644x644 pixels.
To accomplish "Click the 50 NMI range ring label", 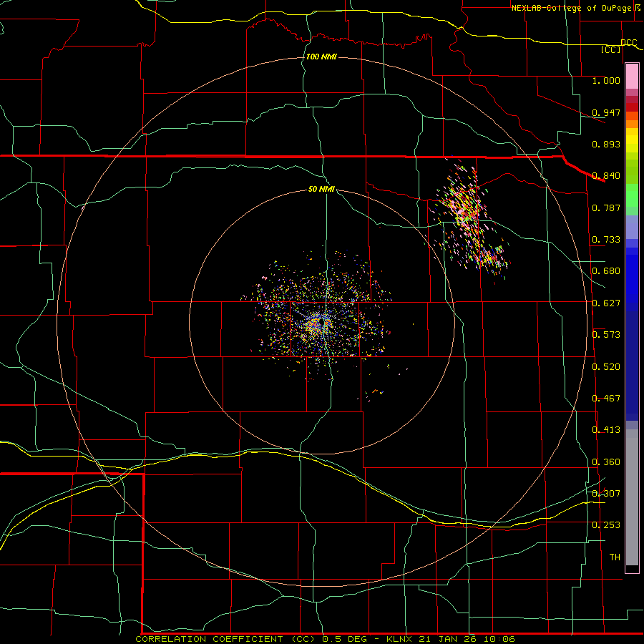I will click(321, 189).
